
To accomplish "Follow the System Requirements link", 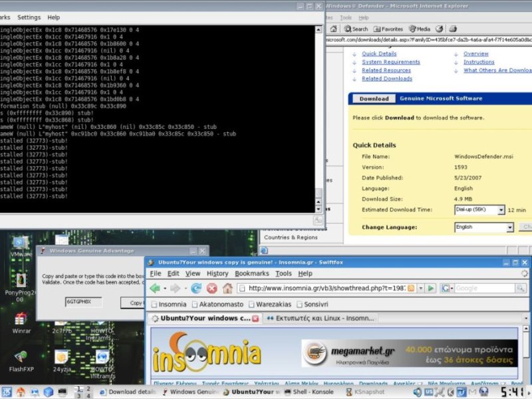I will (x=391, y=62).
